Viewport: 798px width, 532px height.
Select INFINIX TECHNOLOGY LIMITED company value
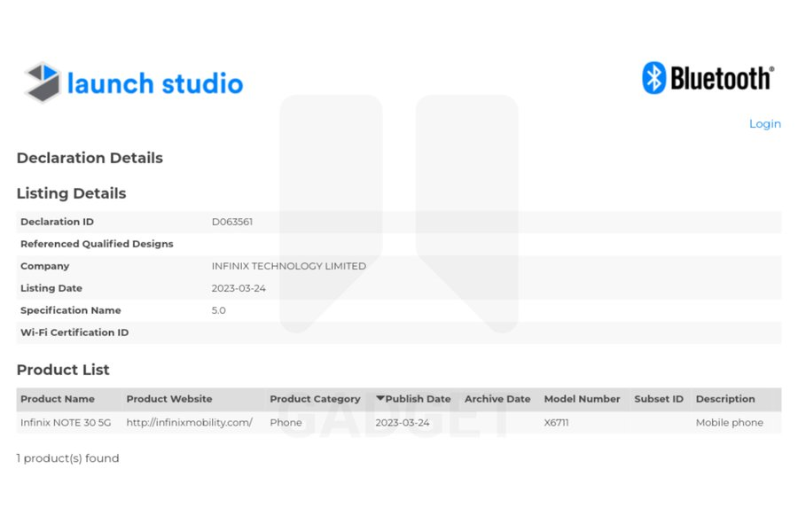(288, 266)
